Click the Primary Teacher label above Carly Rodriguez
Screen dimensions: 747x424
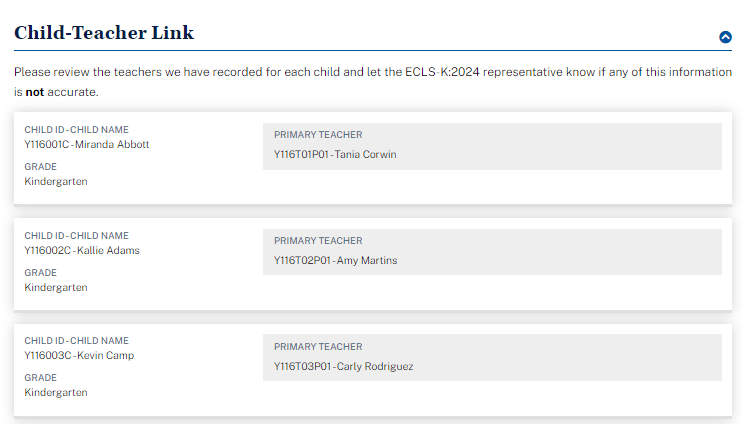point(318,347)
